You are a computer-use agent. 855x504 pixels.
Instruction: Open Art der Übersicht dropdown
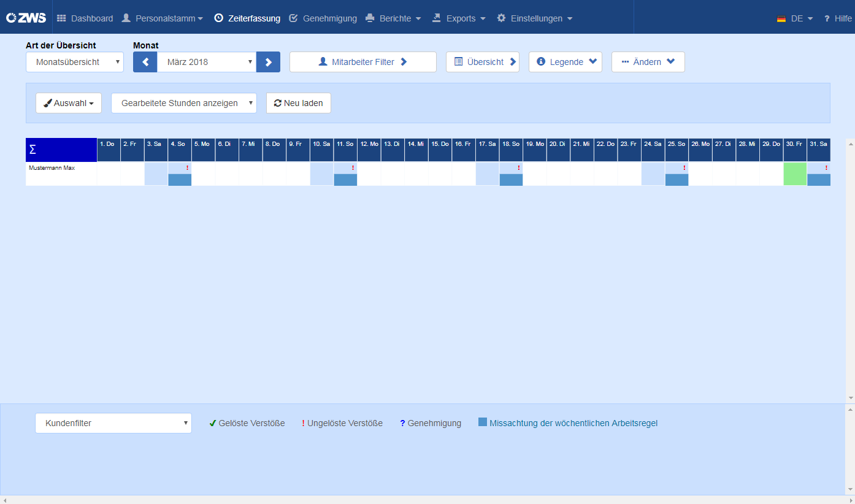coord(75,62)
